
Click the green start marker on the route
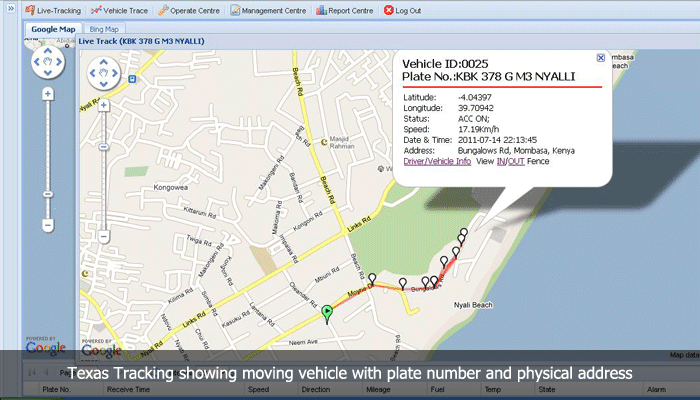(327, 313)
